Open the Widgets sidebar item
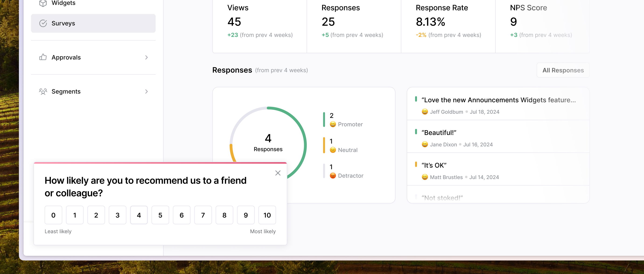644x274 pixels. [x=93, y=3]
